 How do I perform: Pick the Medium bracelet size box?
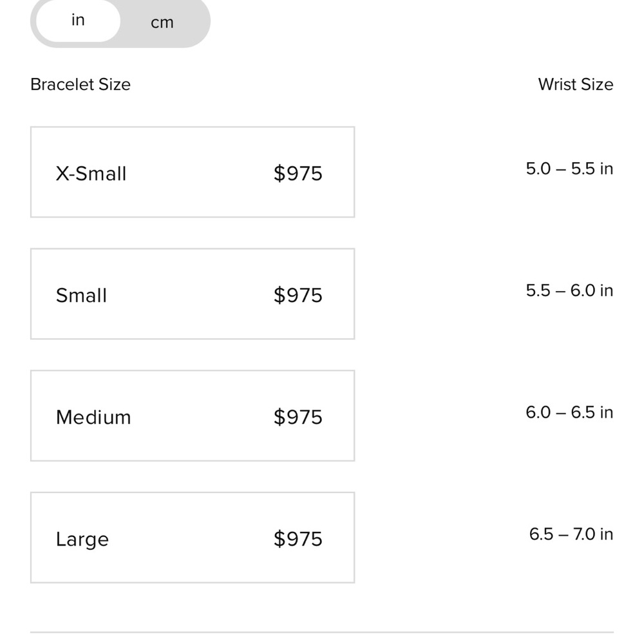tap(192, 415)
